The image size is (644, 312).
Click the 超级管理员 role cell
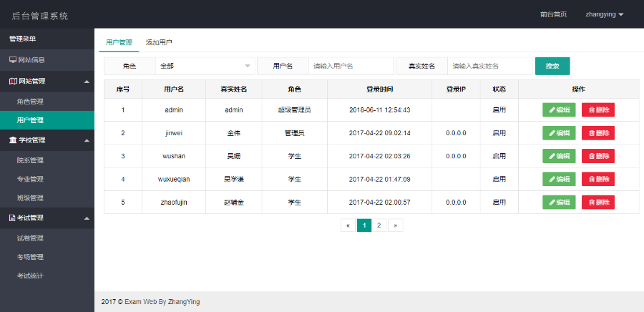point(295,110)
